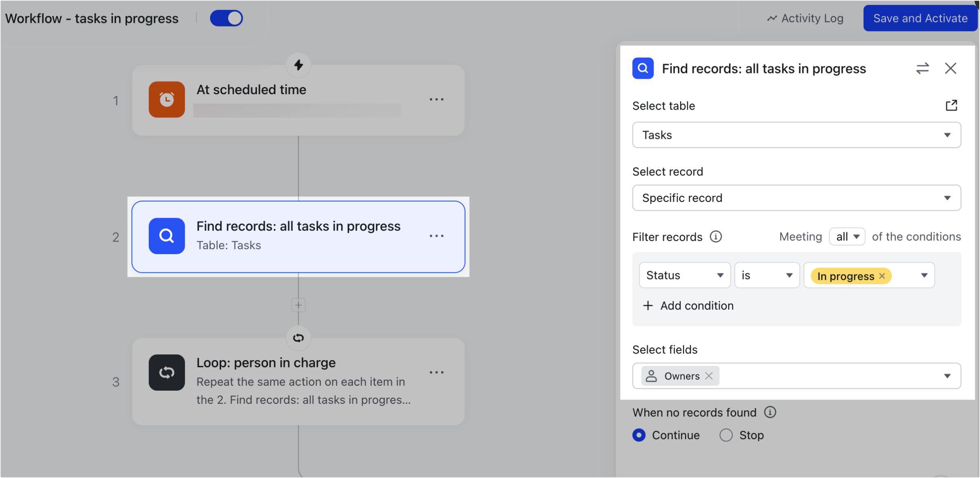This screenshot has width=980, height=478.
Task: Toggle the workflow enable switch off
Action: coord(226,18)
